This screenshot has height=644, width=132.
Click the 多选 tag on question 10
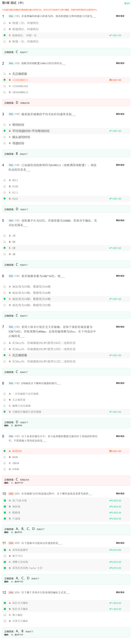tap(11, 494)
